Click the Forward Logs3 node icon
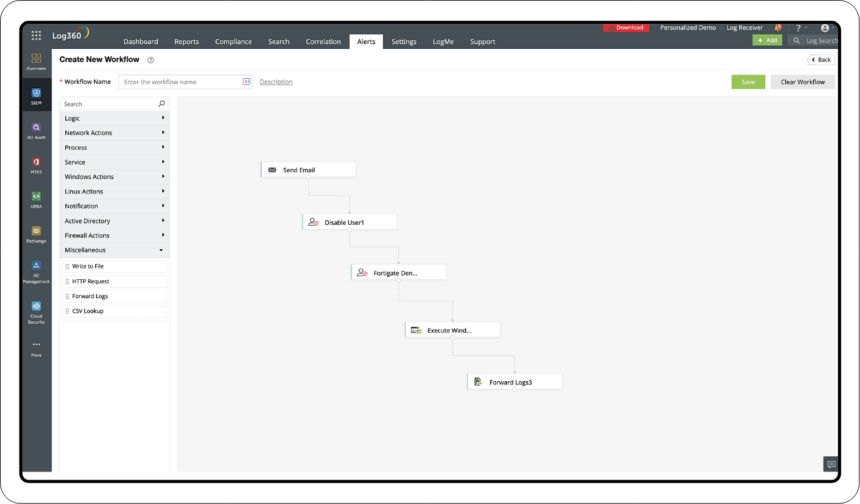Image resolution: width=860 pixels, height=504 pixels. tap(477, 382)
